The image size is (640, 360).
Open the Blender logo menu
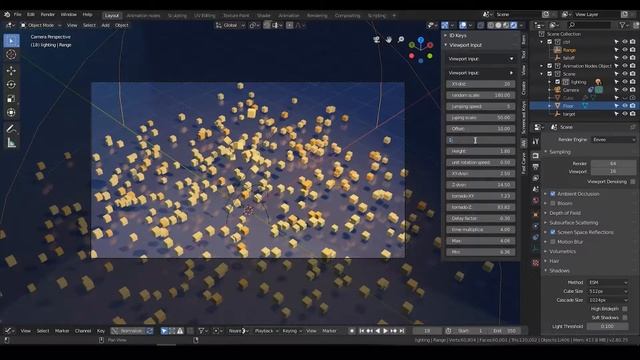7,15
